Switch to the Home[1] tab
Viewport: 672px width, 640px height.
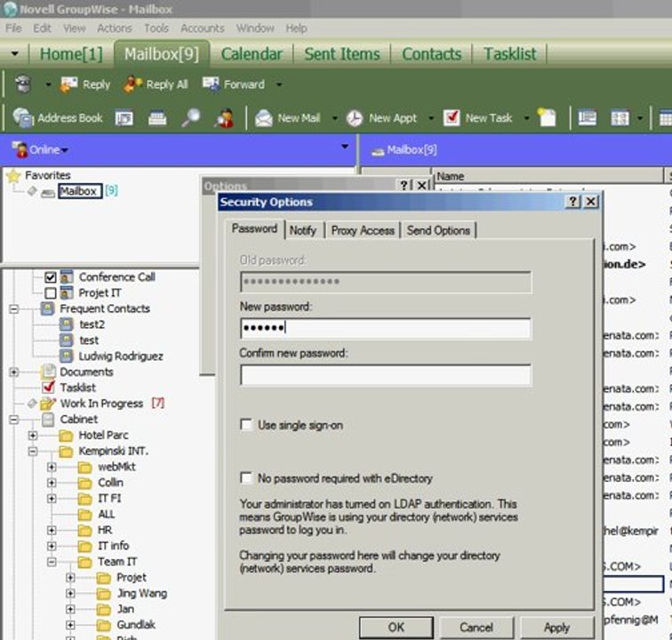click(71, 54)
